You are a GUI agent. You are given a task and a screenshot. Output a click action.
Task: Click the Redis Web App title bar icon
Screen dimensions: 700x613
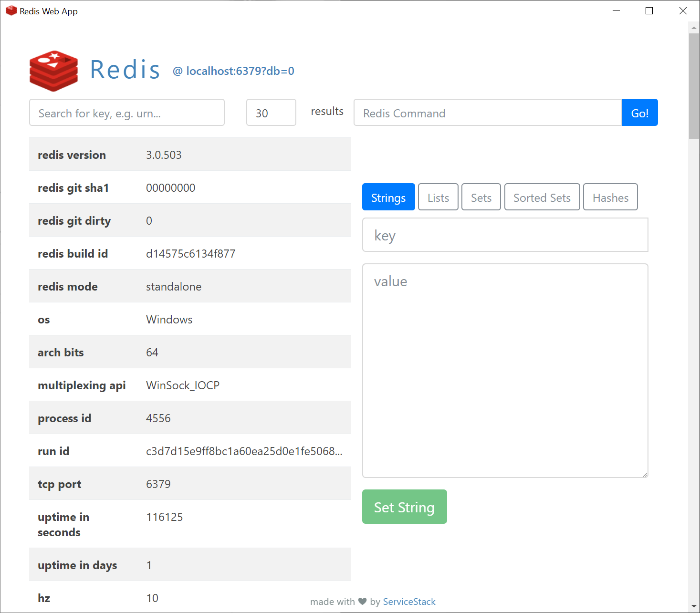pos(11,10)
